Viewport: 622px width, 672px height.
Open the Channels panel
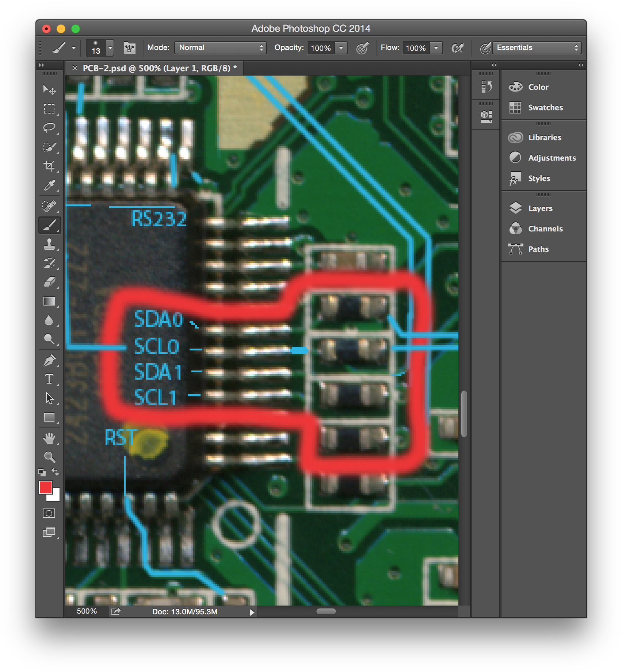click(x=545, y=229)
